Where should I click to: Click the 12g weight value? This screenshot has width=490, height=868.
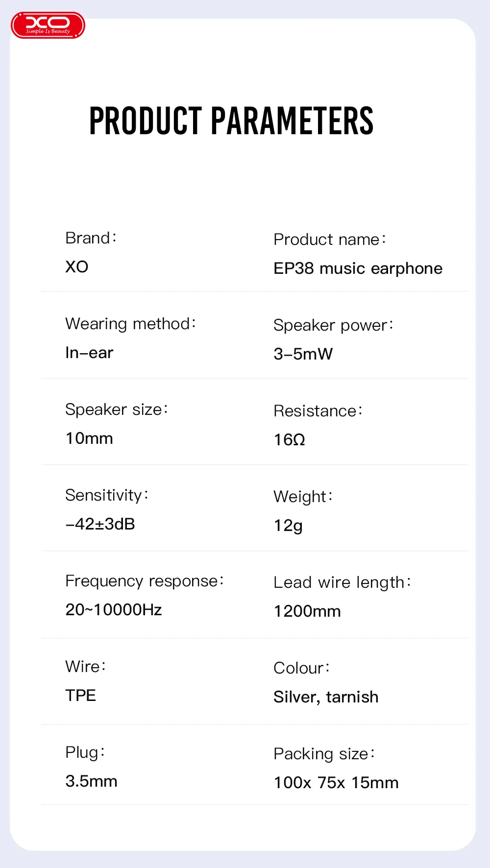pyautogui.click(x=288, y=526)
